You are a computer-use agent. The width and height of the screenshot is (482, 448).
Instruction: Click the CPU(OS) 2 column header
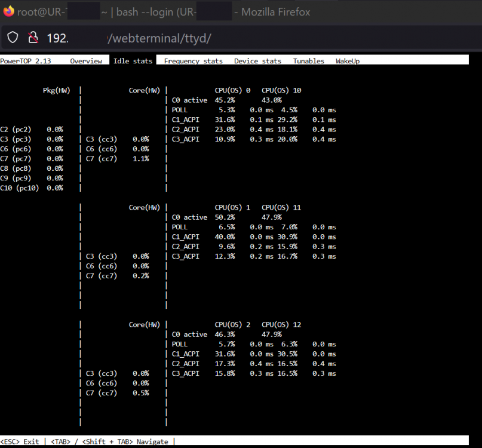coord(232,325)
